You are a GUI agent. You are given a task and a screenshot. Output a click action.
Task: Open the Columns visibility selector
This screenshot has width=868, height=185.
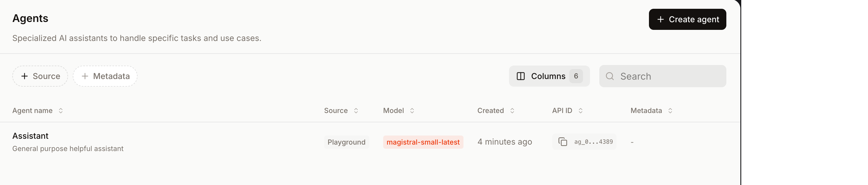549,76
